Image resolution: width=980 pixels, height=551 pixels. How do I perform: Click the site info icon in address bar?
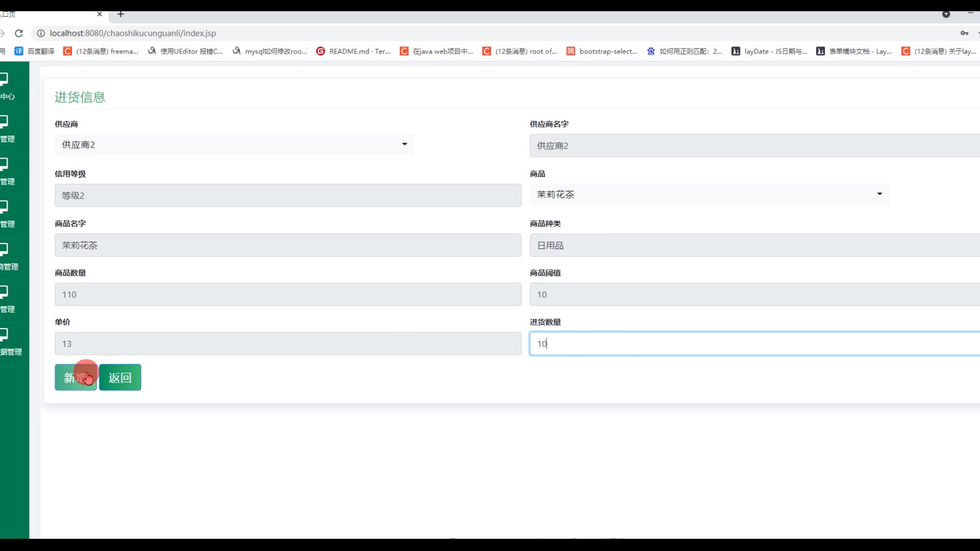41,33
